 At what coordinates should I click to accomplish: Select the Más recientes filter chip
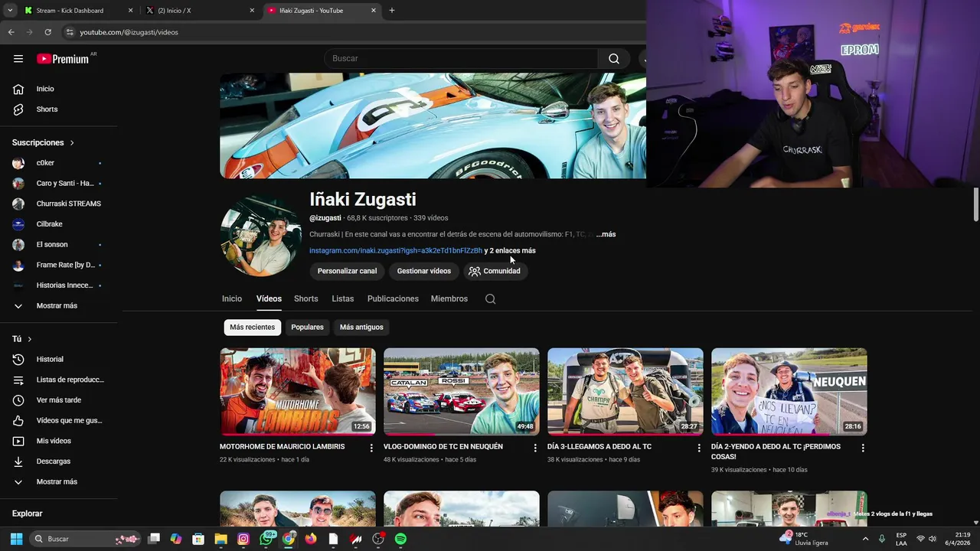pos(253,327)
